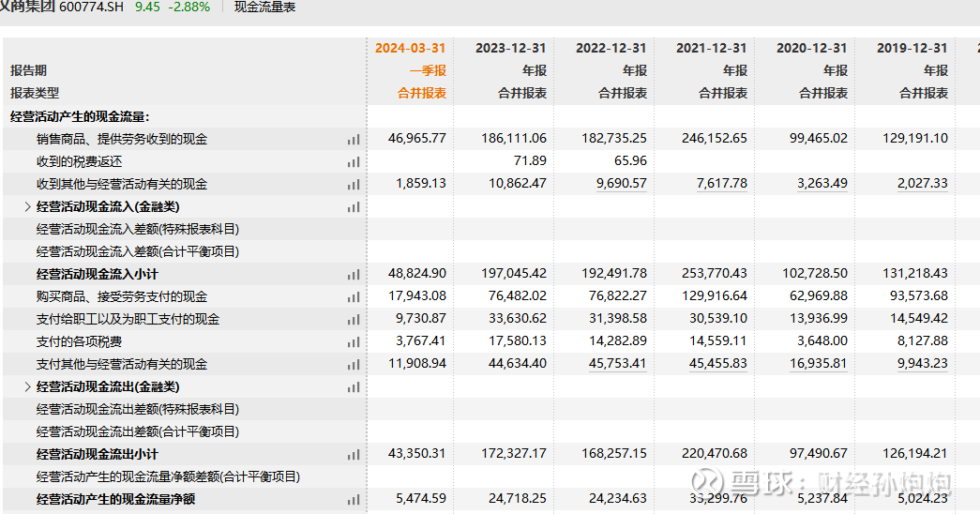Show chart for 购买商品、接受劳务支付的现金
The height and width of the screenshot is (514, 980).
tap(353, 296)
